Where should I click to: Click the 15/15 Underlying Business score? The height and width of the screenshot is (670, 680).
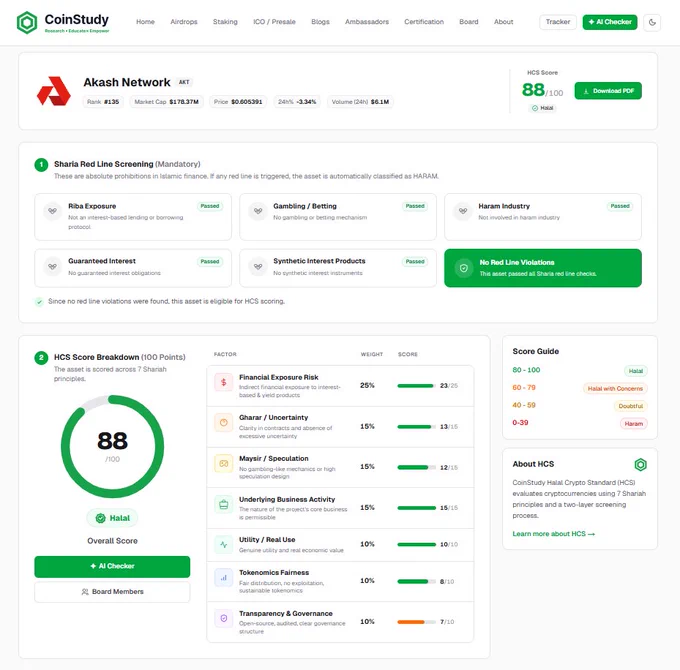[x=449, y=508]
